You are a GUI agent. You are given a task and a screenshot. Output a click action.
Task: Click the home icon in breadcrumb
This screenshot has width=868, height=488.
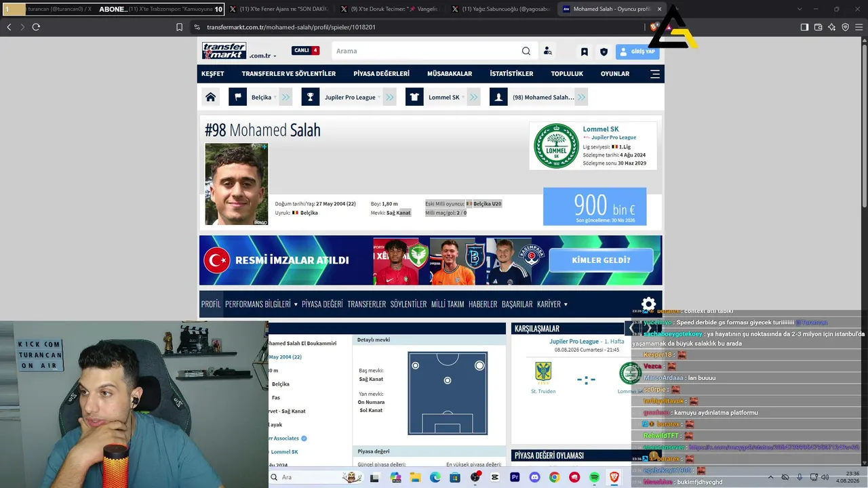click(x=211, y=97)
